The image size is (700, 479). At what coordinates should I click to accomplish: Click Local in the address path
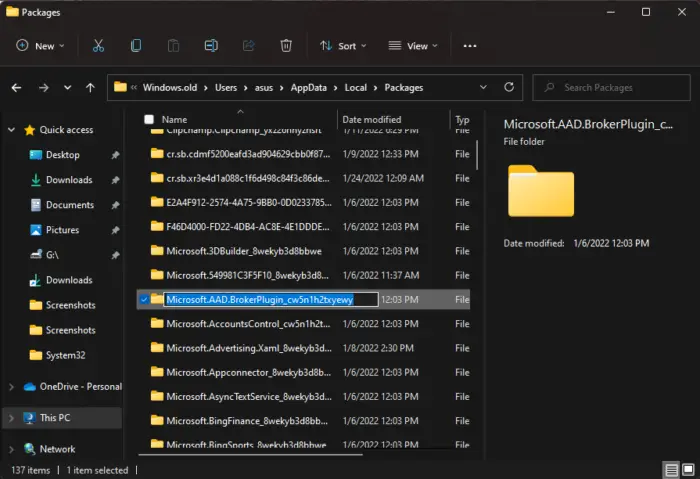(355, 87)
